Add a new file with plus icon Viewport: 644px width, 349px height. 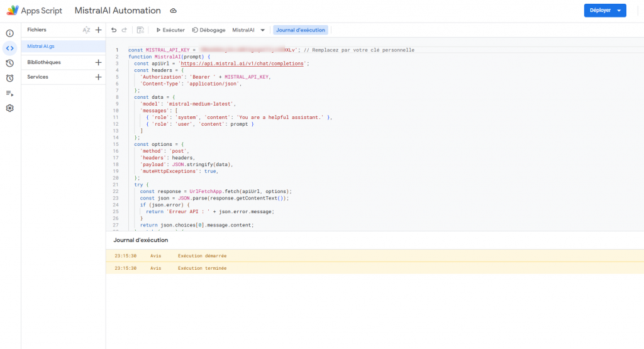pos(98,30)
